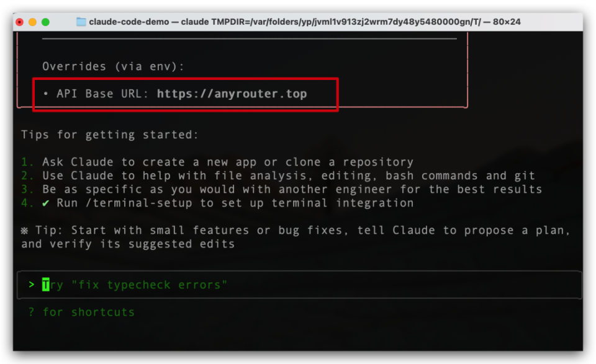596x364 pixels.
Task: Click the "? for shortcuts" hint
Action: point(81,312)
